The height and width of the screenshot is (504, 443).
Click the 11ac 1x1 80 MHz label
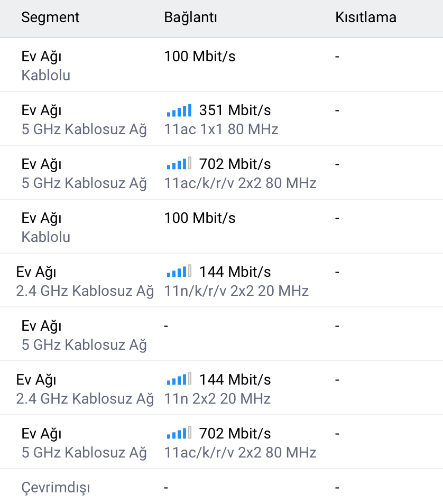(x=221, y=129)
